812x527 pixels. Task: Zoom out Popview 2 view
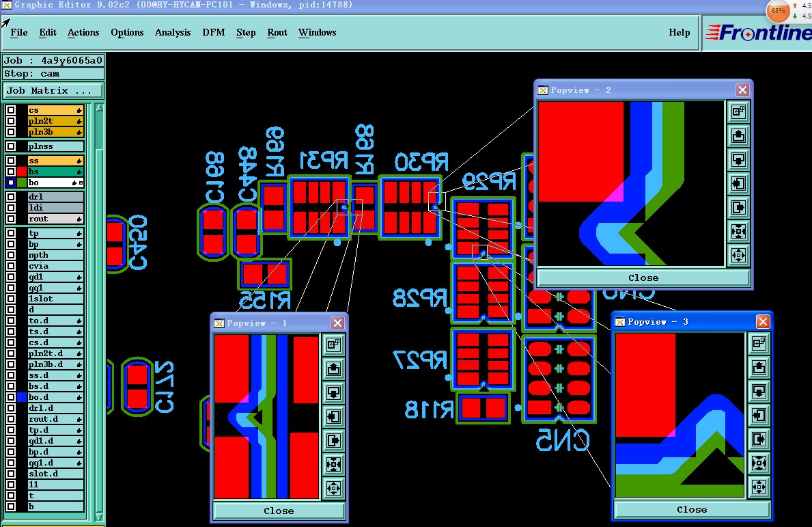tap(738, 255)
